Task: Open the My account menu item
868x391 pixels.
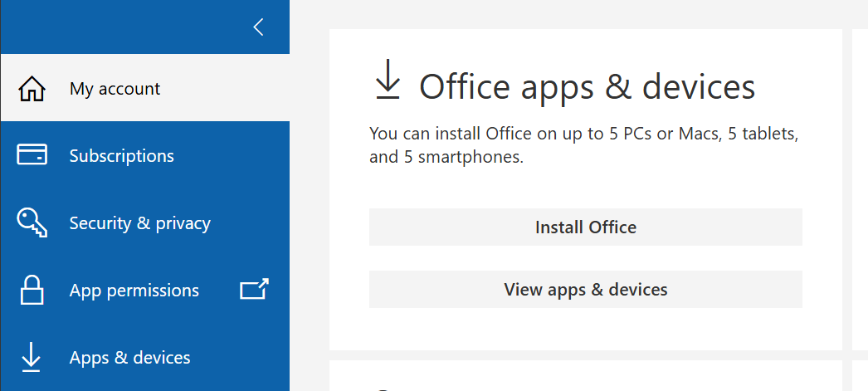Action: (144, 87)
